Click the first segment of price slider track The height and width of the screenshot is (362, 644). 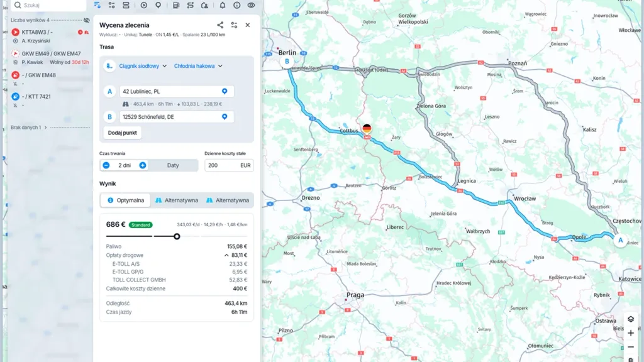pos(129,236)
